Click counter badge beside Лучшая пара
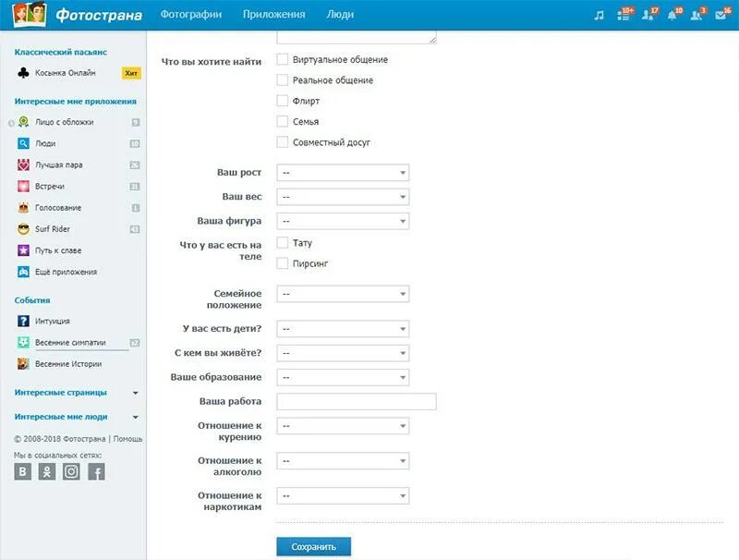The image size is (739, 560). (x=135, y=165)
